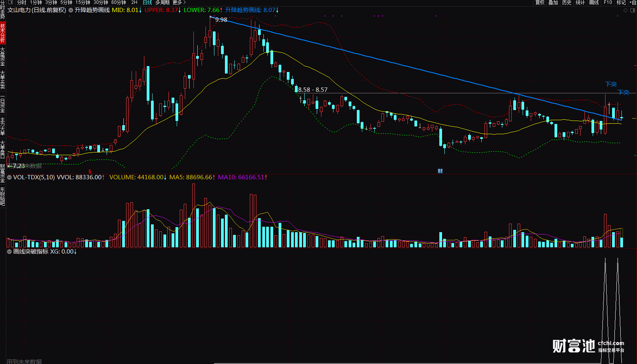Switch to the 1分钟 period
Image resolution: width=637 pixels, height=364 pixels.
click(x=36, y=2)
